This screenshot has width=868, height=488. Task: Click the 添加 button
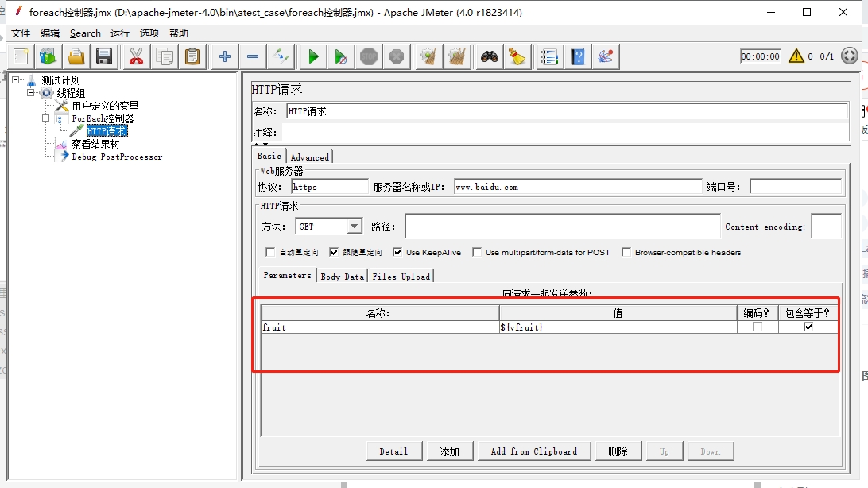tap(450, 451)
